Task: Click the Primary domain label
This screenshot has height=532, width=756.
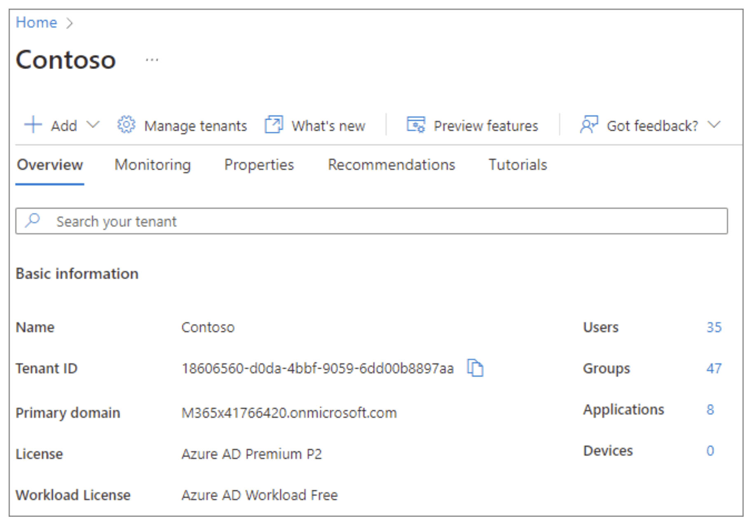Action: coord(68,413)
